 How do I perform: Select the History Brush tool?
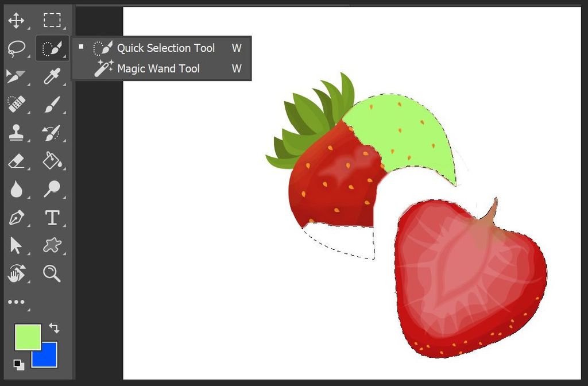(x=52, y=133)
